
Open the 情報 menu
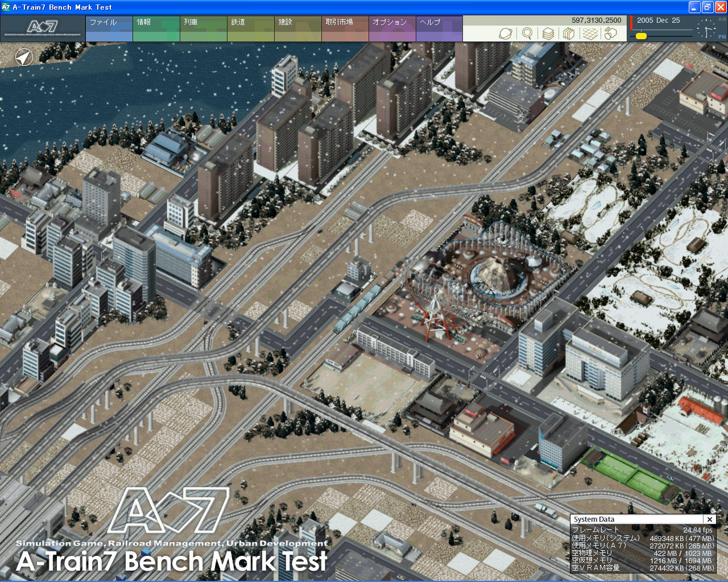pyautogui.click(x=156, y=28)
